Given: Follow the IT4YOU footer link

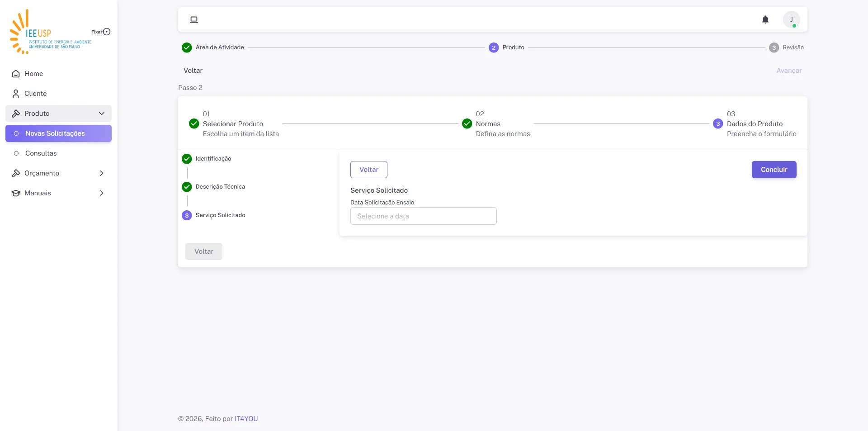Looking at the screenshot, I should tap(246, 419).
